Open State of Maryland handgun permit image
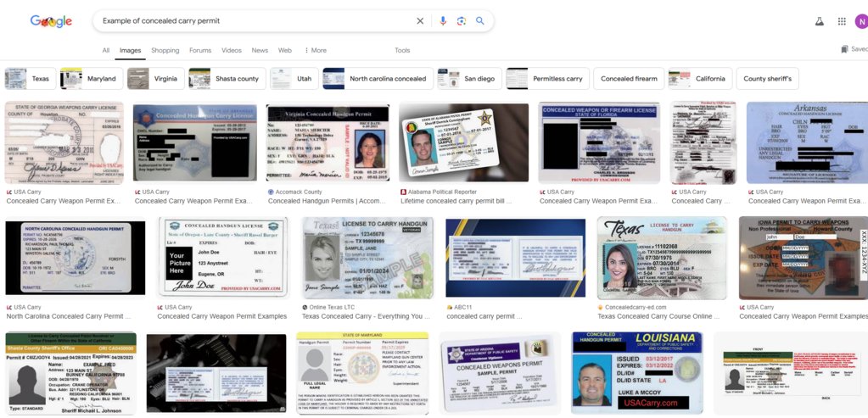868x418 pixels. tap(362, 373)
